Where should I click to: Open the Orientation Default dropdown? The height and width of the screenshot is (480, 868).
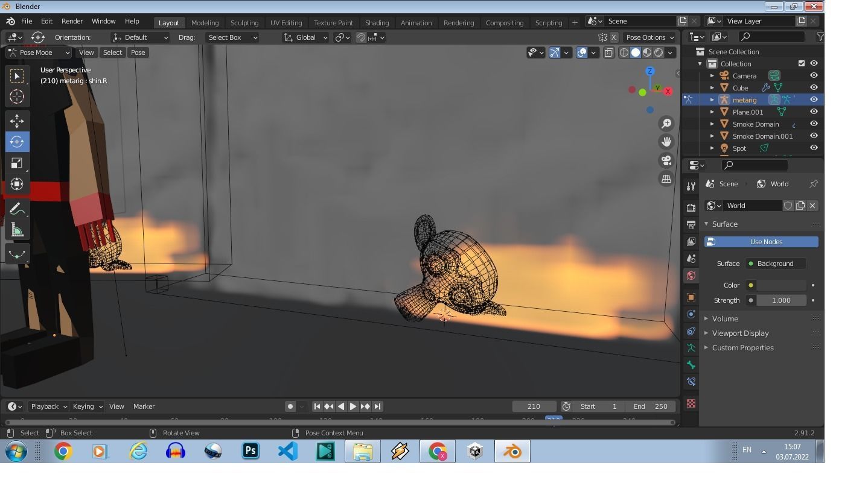(140, 37)
